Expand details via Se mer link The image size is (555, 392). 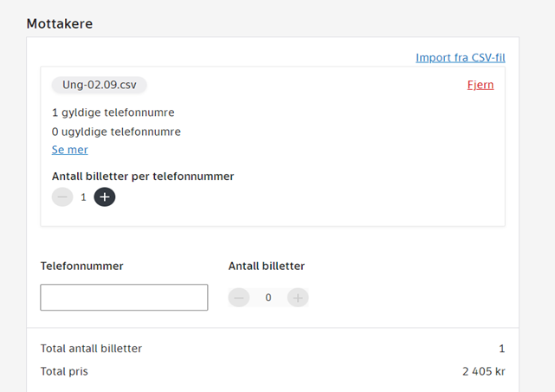click(x=70, y=150)
